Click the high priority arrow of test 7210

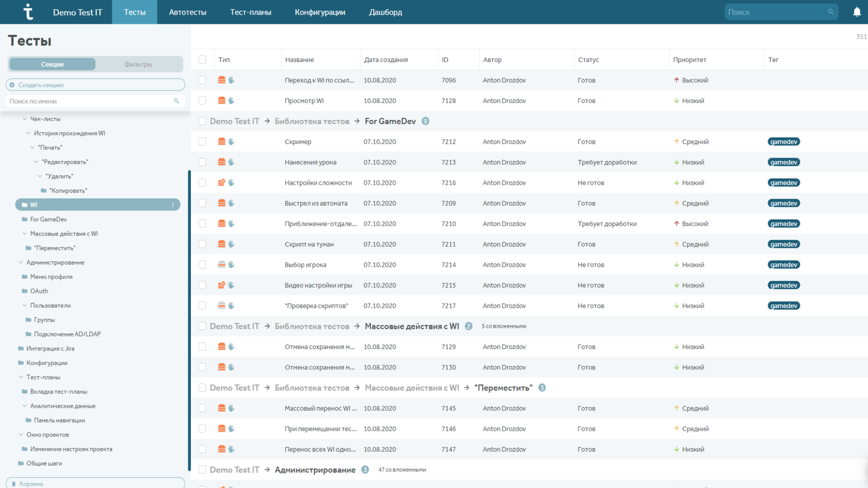676,224
